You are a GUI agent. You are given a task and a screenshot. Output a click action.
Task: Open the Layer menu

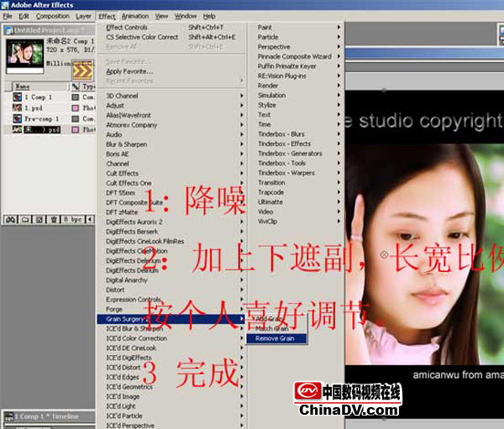point(83,16)
